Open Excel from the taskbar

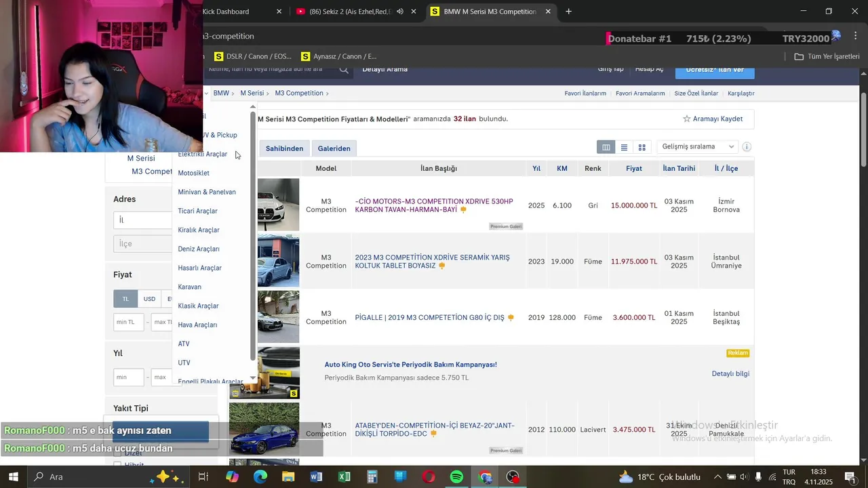(x=344, y=477)
